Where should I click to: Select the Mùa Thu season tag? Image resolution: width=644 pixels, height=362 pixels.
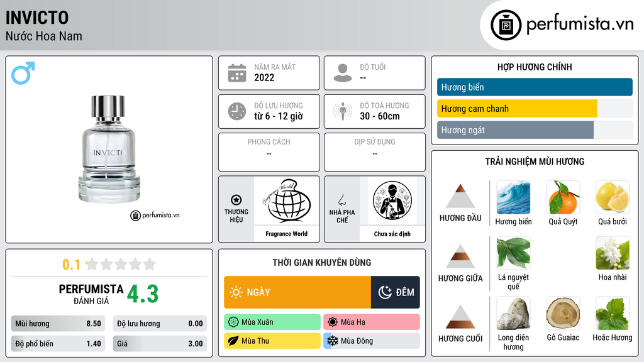[x=272, y=341]
